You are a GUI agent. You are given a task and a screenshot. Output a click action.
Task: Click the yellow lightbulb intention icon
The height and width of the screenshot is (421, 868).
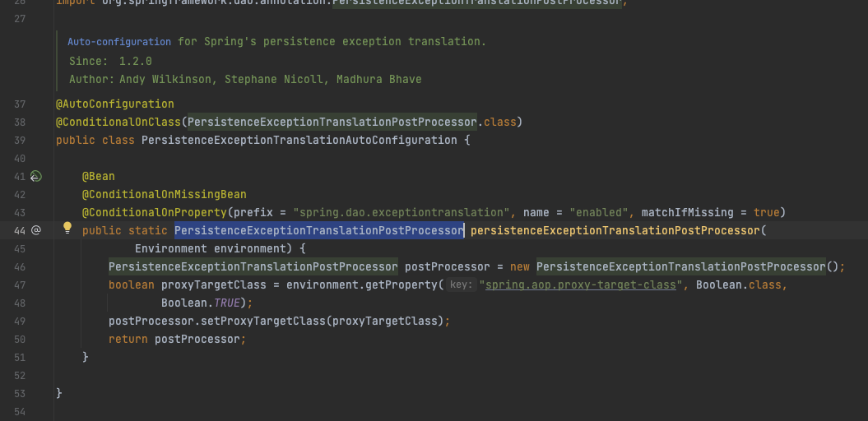[x=67, y=227]
